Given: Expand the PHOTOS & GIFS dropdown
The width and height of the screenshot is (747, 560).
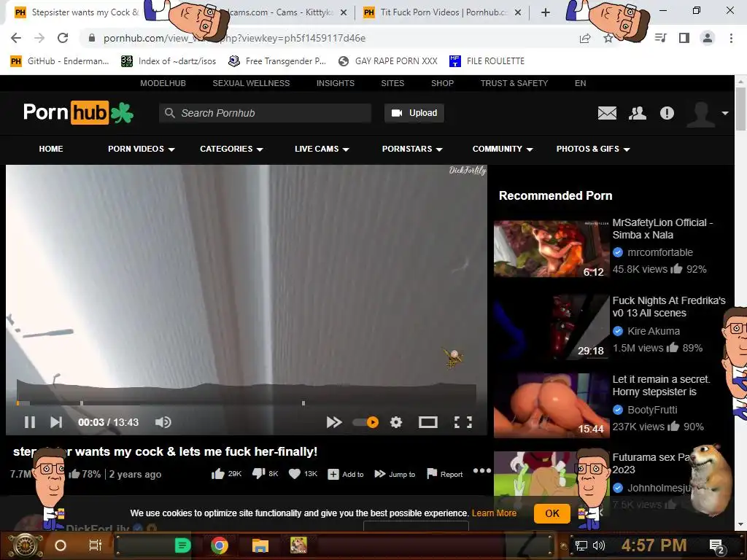Looking at the screenshot, I should click(592, 149).
